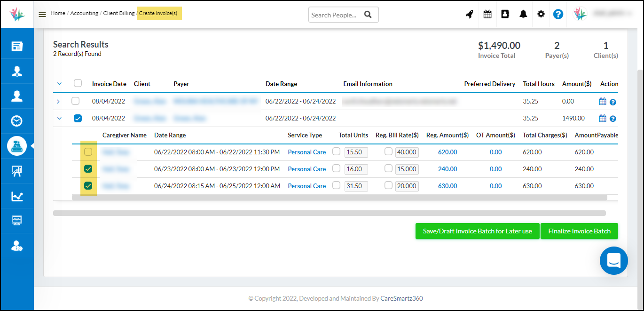Uncheck the 06/23/2022 caregiver row checkbox
The height and width of the screenshot is (311, 644).
88,169
